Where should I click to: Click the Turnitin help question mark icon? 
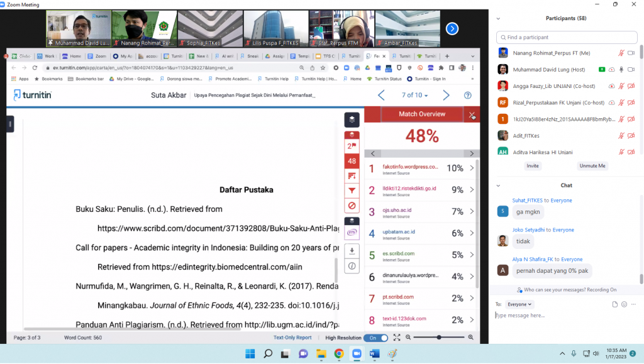point(467,96)
